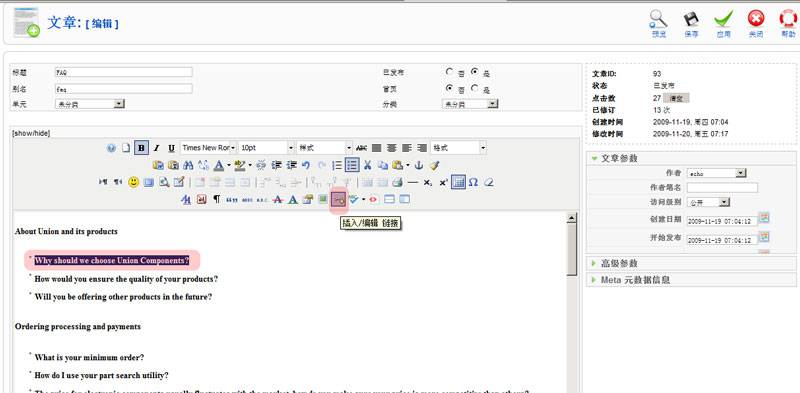Screen dimensions: 800x393
Task: Open the author dropdown showing echo
Action: (716, 174)
